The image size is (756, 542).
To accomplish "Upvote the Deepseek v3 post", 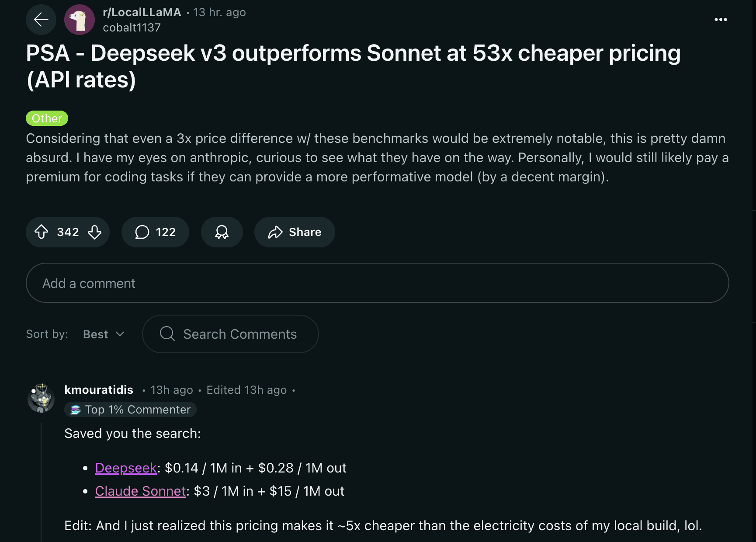I will click(x=42, y=232).
